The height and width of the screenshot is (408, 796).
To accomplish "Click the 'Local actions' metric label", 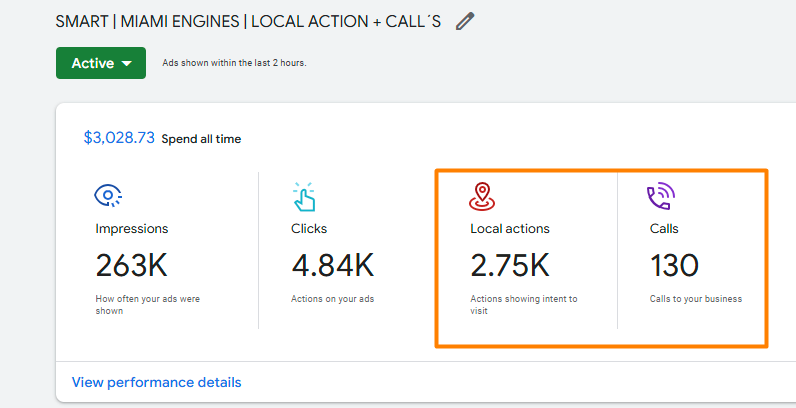I will coord(510,229).
